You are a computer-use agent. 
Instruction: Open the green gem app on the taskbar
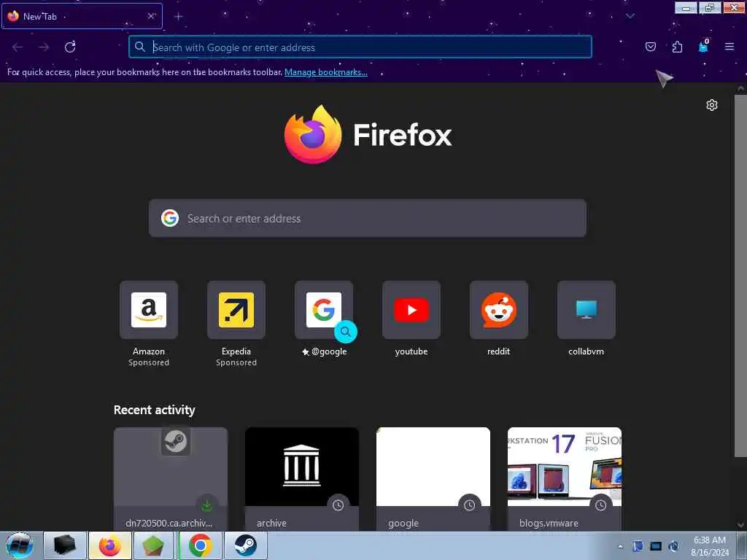point(153,545)
